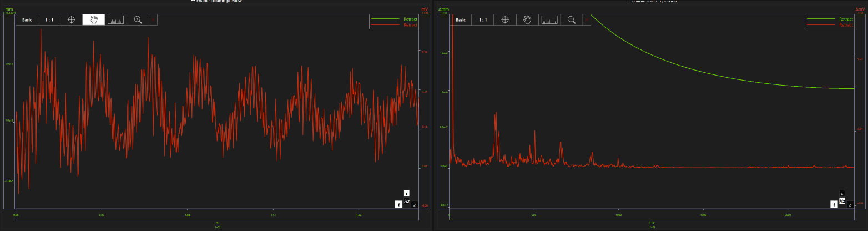The height and width of the screenshot is (231, 868).
Task: Click the 2000 tick on the right chart Hz axis
Action: point(788,214)
